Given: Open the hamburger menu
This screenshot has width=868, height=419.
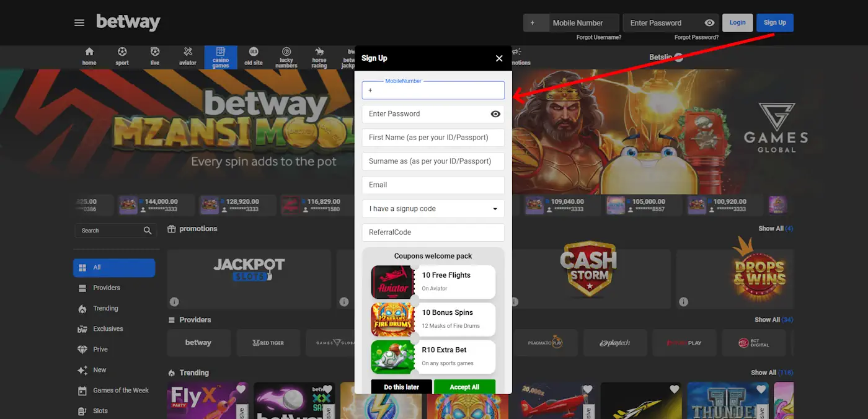Looking at the screenshot, I should [x=79, y=22].
